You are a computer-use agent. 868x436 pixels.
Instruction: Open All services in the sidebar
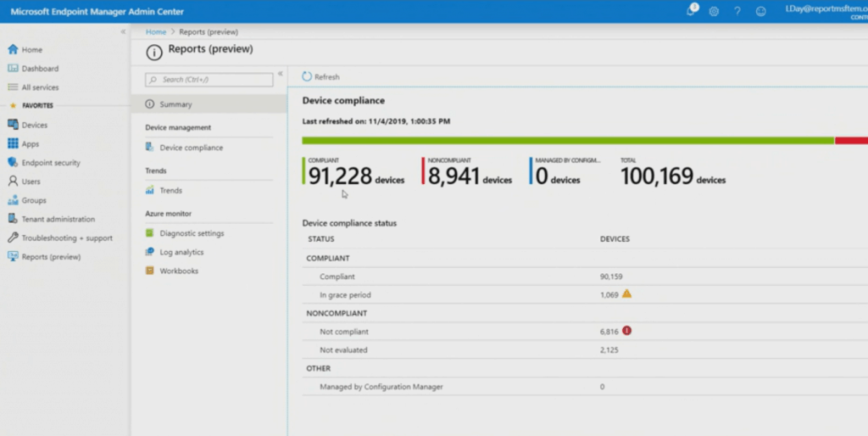coord(40,87)
